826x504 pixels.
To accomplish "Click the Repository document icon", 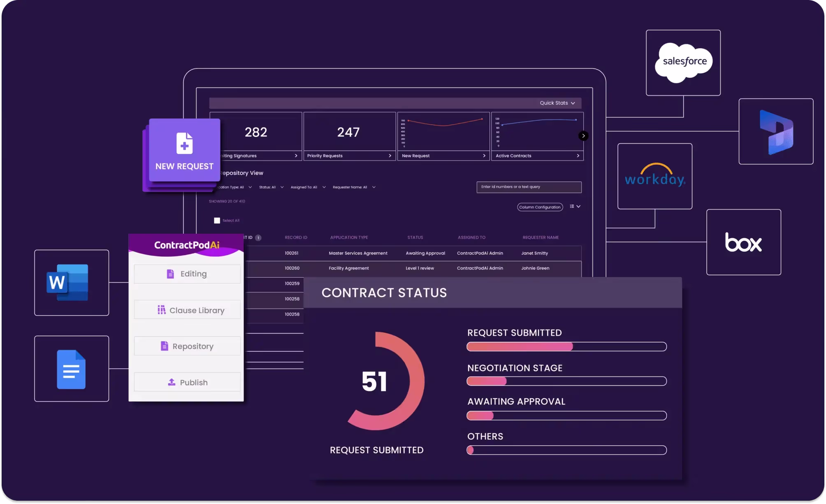I will [165, 346].
